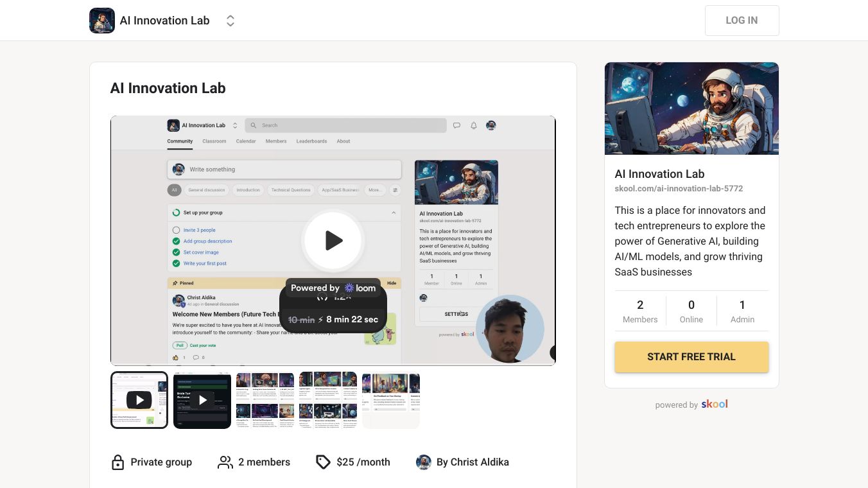
Task: Select the second dark video thumbnail
Action: click(x=202, y=400)
